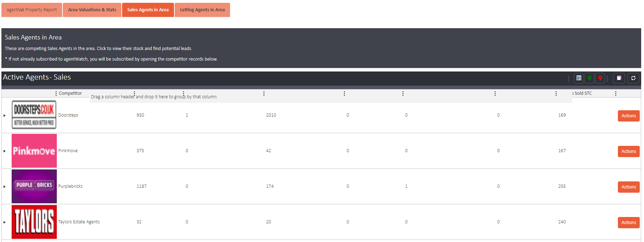The width and height of the screenshot is (644, 242).
Task: Open Actions for Purplebricks
Action: 628,187
